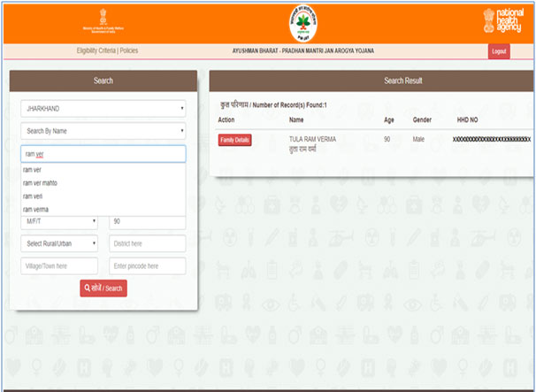The image size is (536, 392).
Task: Select 'ram verma' from suggestion list
Action: (x=35, y=209)
